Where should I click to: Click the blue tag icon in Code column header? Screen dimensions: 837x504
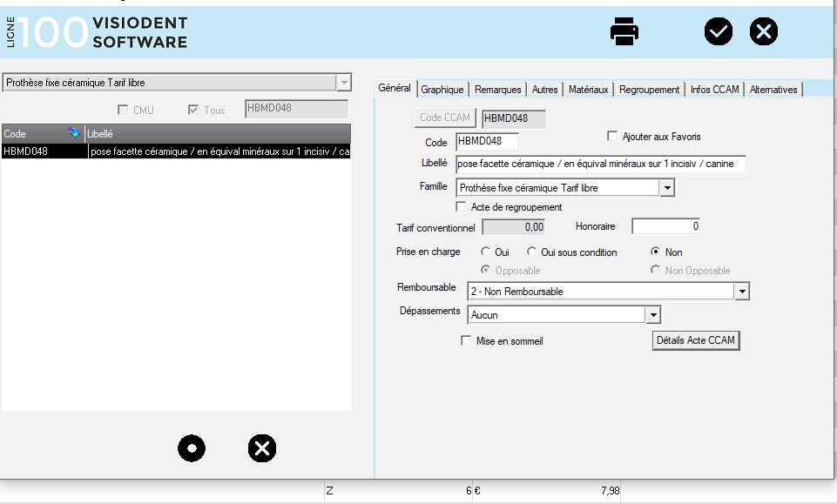click(74, 134)
